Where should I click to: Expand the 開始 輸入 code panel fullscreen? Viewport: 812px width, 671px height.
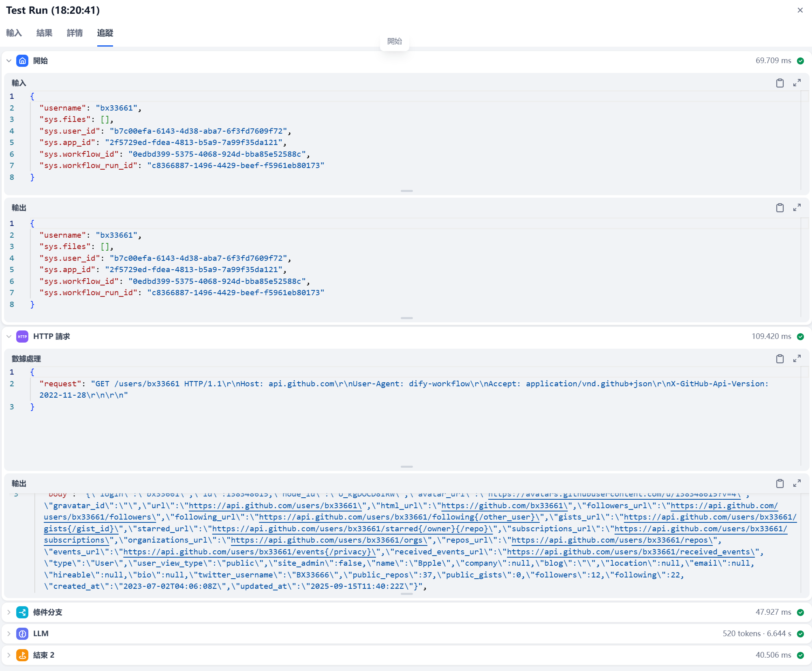pos(797,83)
